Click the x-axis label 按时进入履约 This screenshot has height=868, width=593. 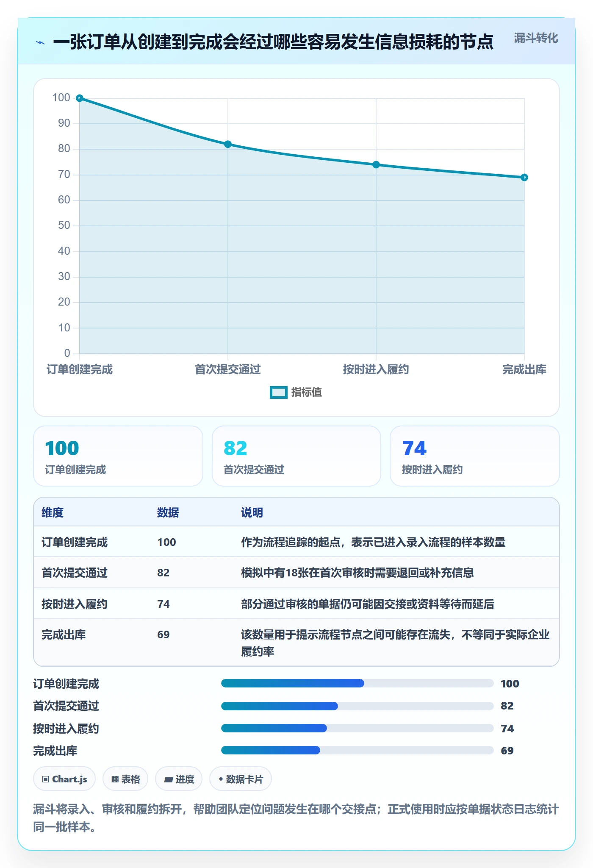[x=376, y=370]
